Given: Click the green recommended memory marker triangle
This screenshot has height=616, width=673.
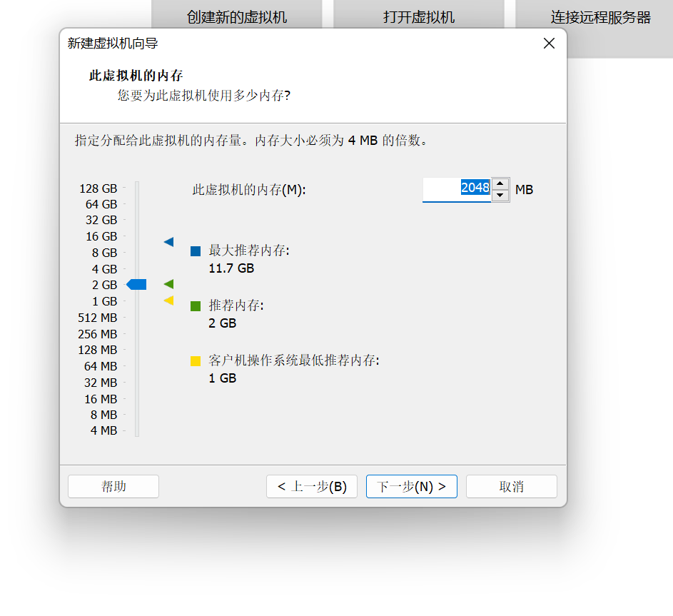Looking at the screenshot, I should (x=168, y=284).
